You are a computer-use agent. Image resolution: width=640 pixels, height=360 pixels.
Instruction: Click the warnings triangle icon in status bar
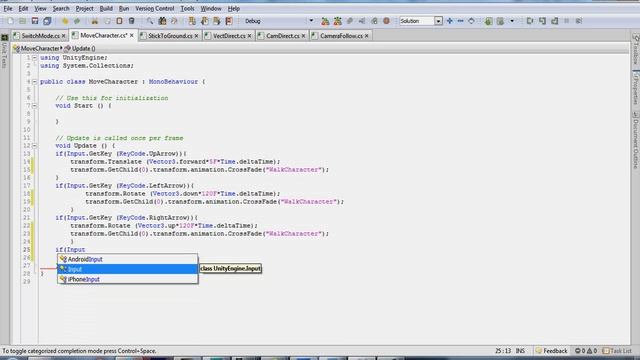click(589, 351)
